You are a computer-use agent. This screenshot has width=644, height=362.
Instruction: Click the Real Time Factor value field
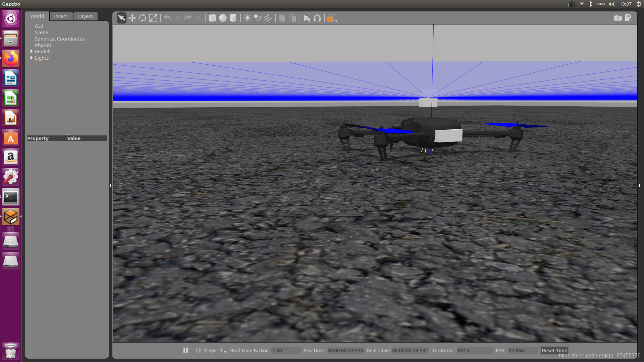coord(286,351)
